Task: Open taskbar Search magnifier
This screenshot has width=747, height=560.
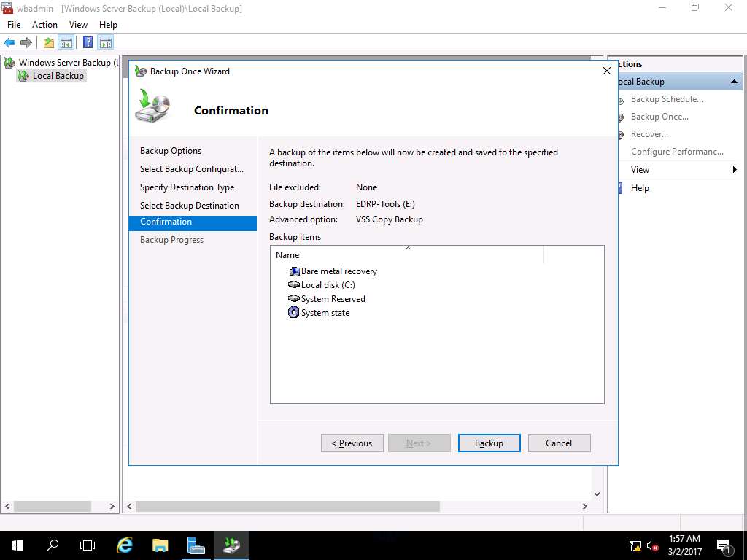Action: point(53,545)
